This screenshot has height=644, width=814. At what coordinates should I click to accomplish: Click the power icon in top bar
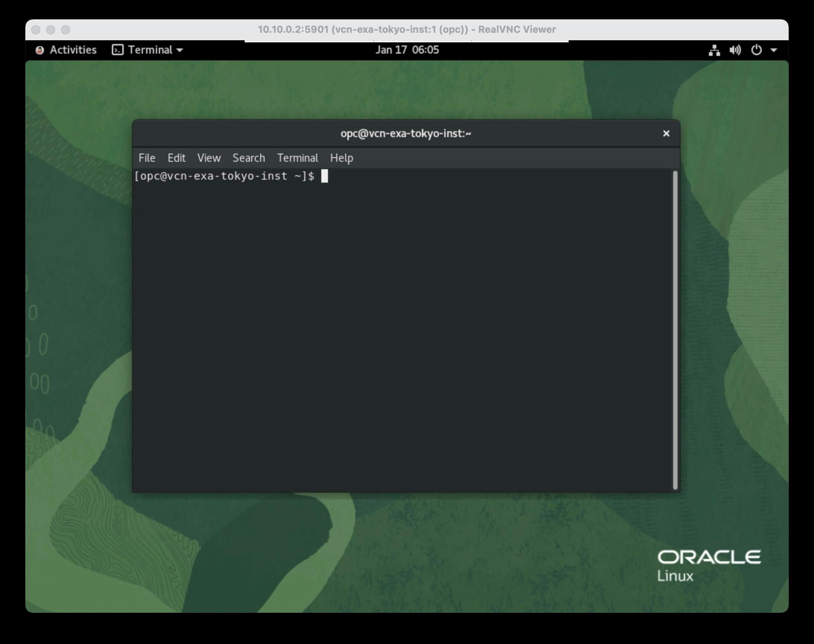pos(756,50)
